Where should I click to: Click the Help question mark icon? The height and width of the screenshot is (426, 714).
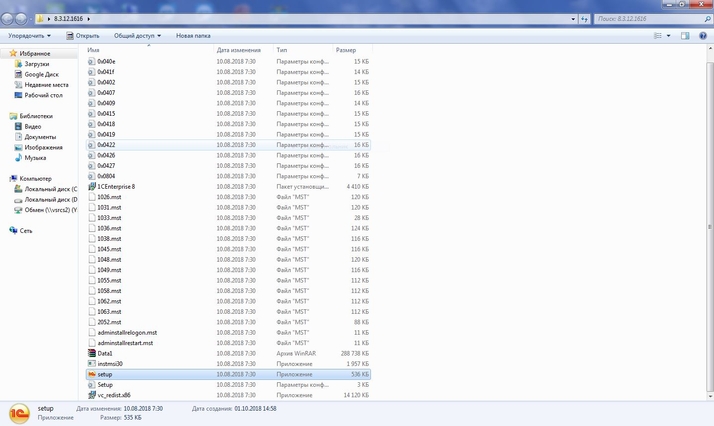(703, 35)
